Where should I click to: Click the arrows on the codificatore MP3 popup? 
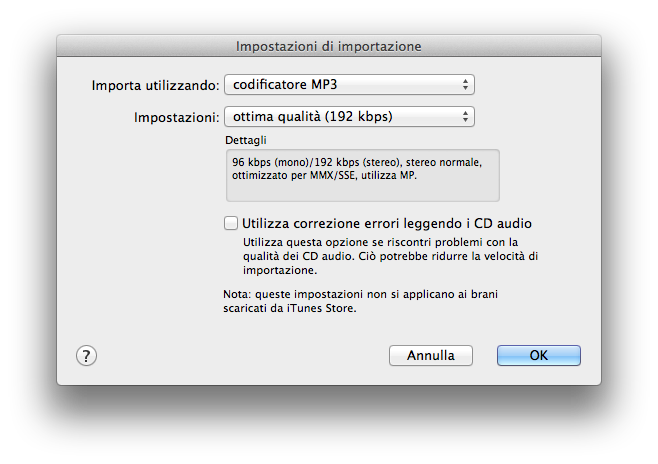(x=466, y=85)
